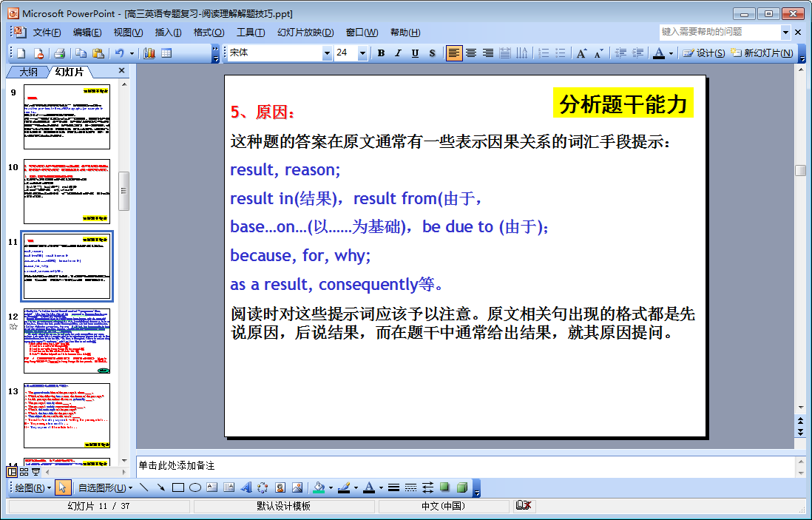The width and height of the screenshot is (812, 520).
Task: Insert a chart via toolbar icon
Action: click(x=149, y=53)
